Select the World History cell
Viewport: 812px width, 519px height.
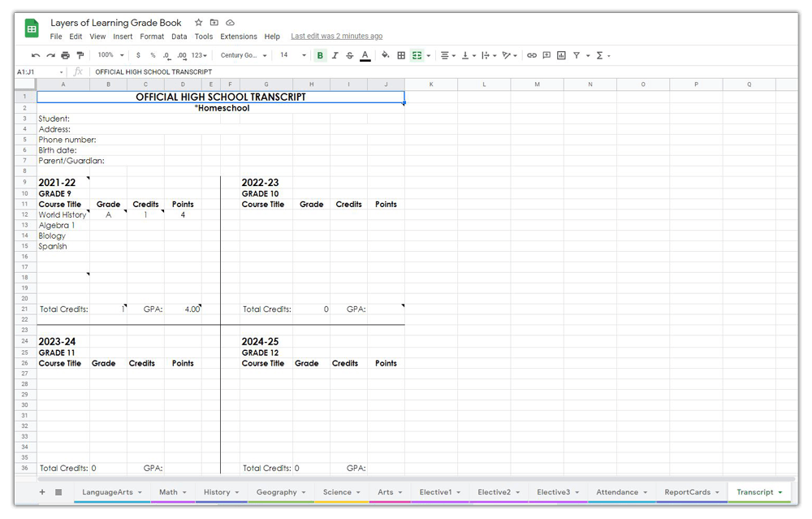[63, 215]
